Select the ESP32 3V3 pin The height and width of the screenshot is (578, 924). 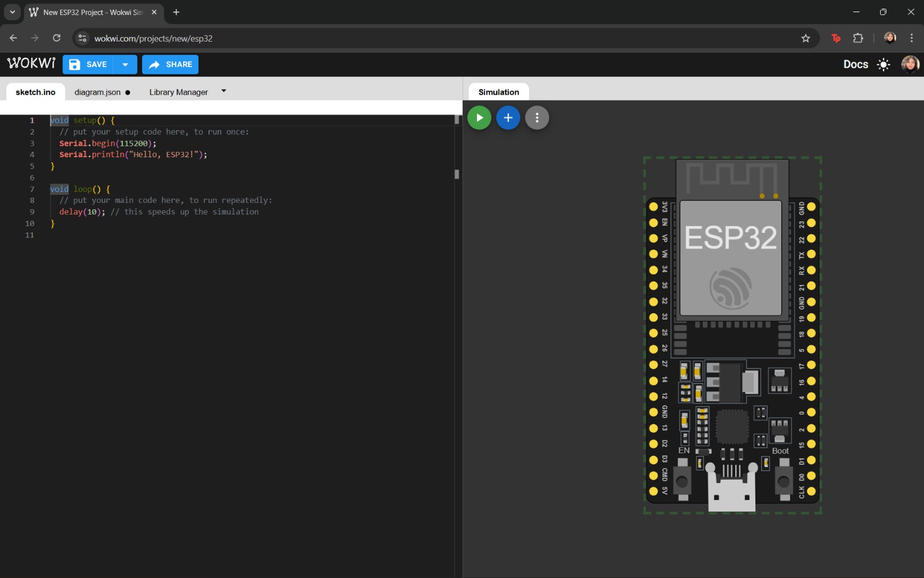[653, 207]
